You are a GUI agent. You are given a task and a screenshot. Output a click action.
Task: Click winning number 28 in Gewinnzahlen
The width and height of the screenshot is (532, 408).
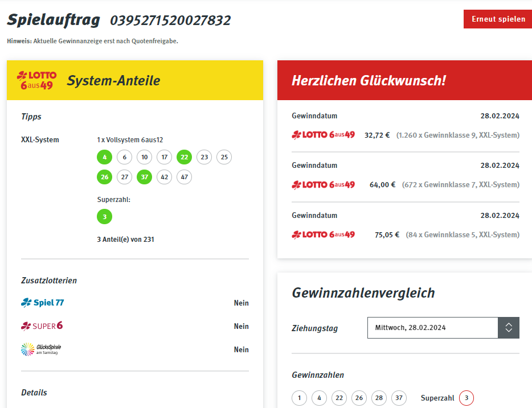379,398
